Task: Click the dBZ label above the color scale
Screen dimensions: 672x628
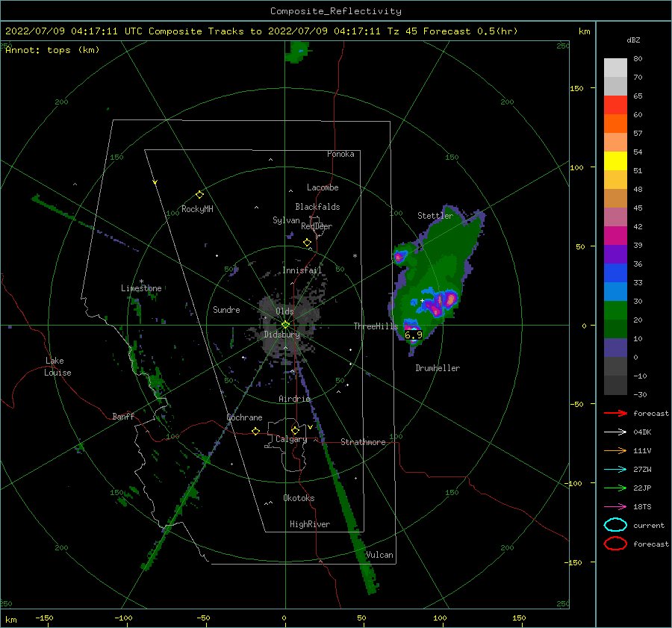Action: tap(633, 40)
